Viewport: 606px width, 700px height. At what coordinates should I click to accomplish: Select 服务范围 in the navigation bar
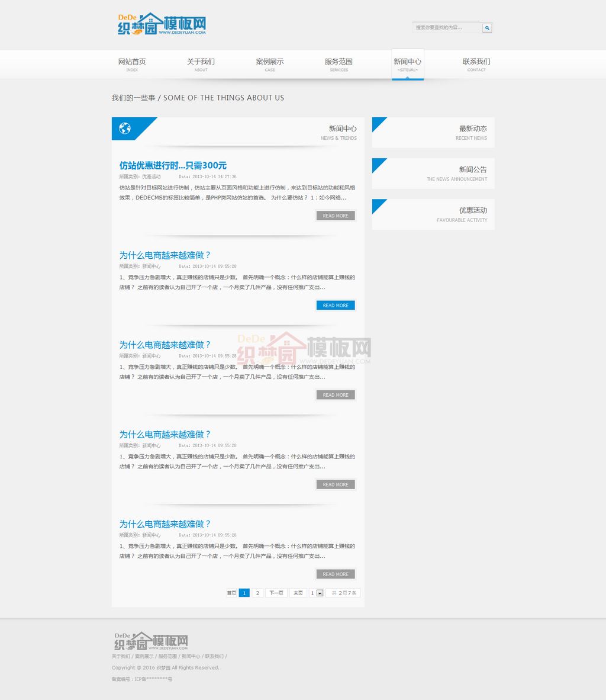click(339, 64)
